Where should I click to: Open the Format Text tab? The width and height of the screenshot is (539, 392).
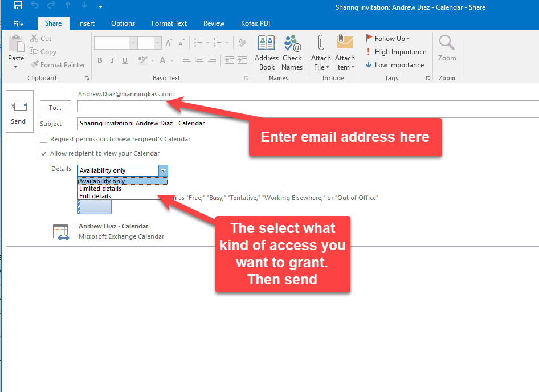[169, 23]
